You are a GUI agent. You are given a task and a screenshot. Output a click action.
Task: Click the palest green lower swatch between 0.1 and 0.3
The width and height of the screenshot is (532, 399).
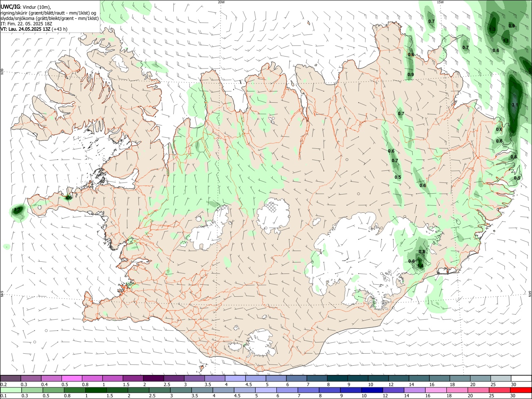click(11, 390)
